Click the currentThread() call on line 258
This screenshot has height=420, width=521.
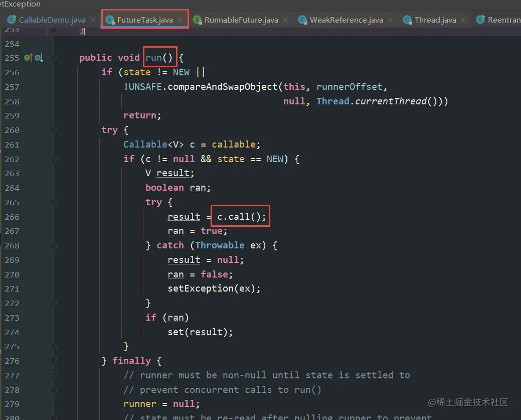pyautogui.click(x=396, y=101)
